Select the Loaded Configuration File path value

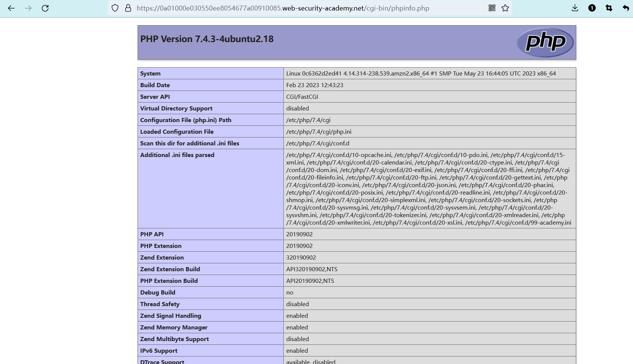pyautogui.click(x=319, y=132)
